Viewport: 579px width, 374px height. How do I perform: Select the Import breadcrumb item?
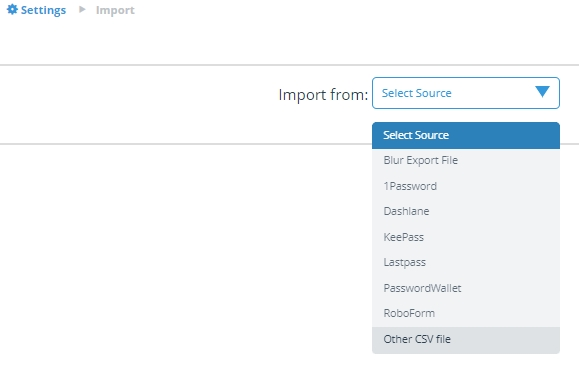115,10
